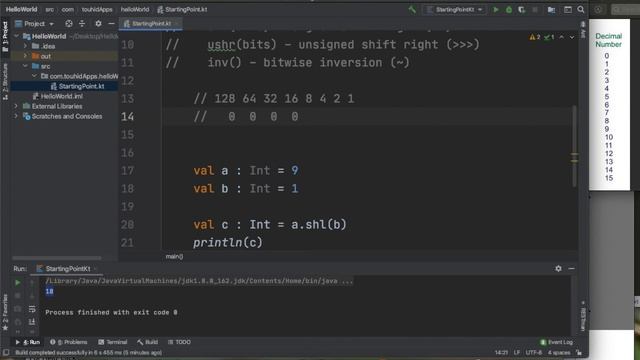This screenshot has width=640, height=360.
Task: Toggle the Structure side tool window
Action: (5, 82)
